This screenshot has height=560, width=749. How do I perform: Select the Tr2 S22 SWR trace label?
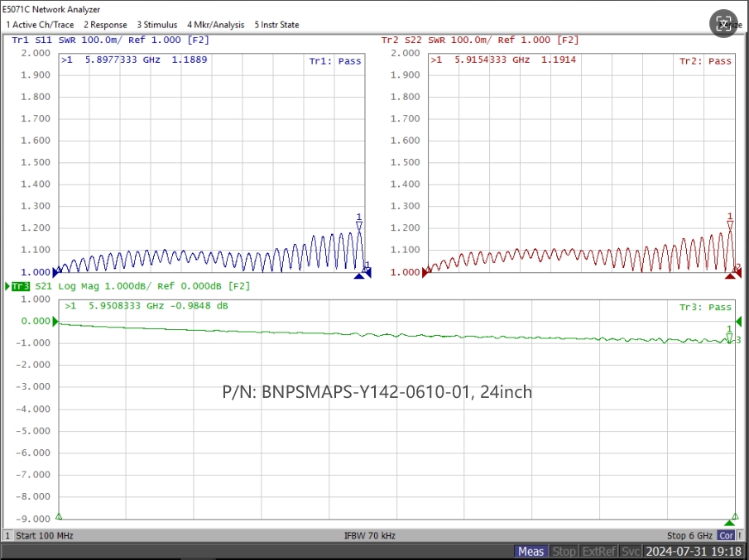pos(480,40)
